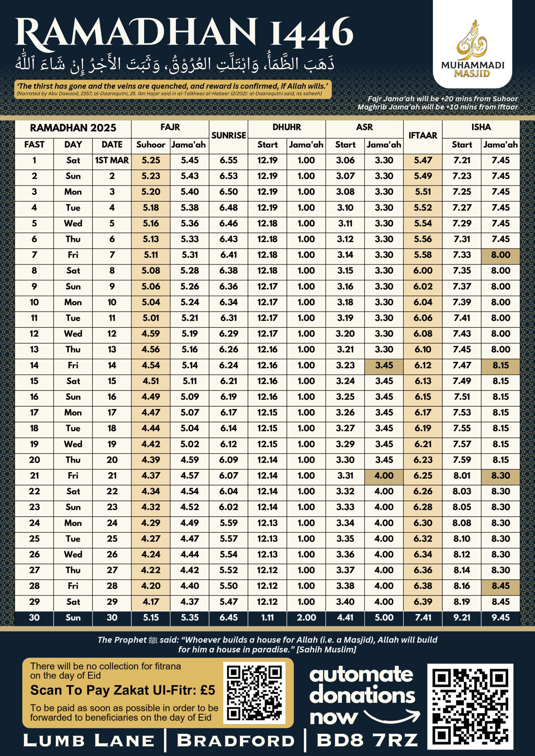
Task: Click Iftaar 7.41 on Sun 30
Action: (423, 618)
